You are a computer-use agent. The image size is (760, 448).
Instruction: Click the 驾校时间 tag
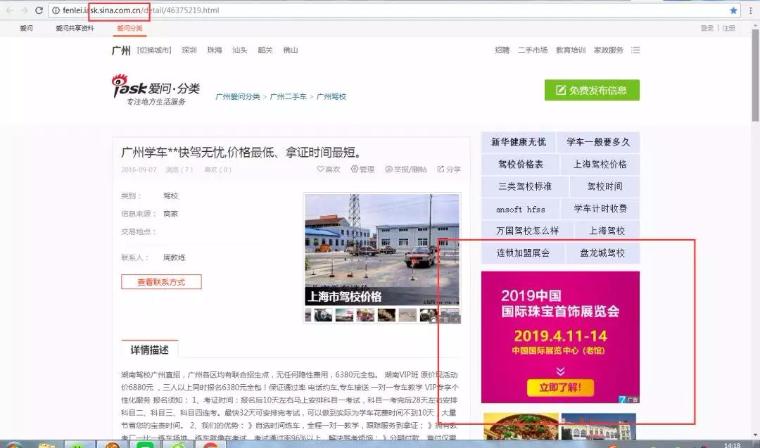click(x=605, y=186)
